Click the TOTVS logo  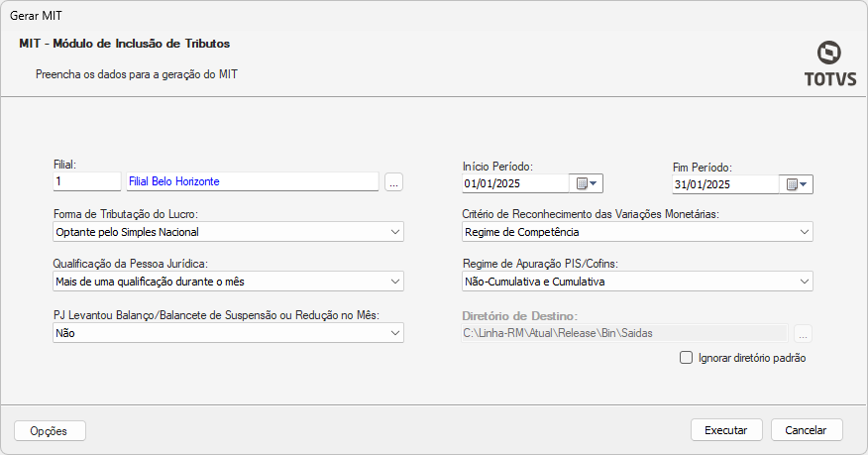coord(830,63)
